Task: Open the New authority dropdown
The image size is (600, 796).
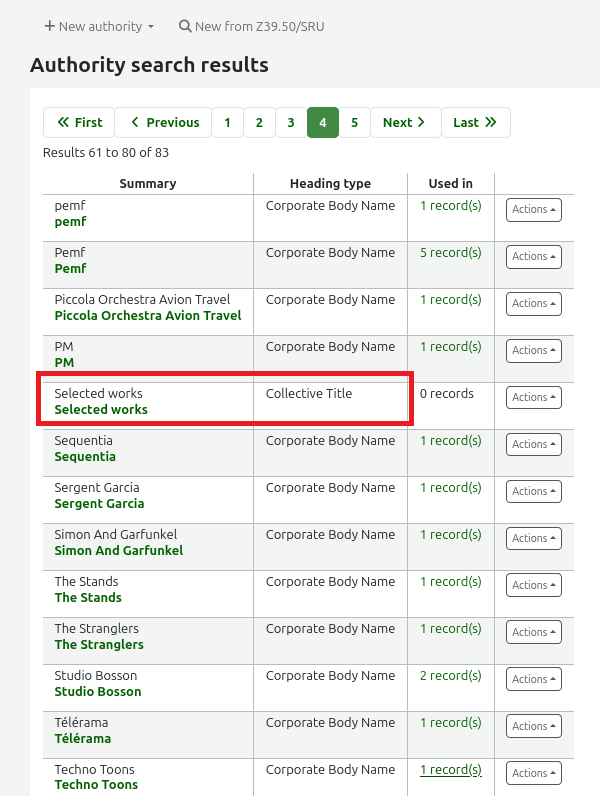Action: coord(99,26)
